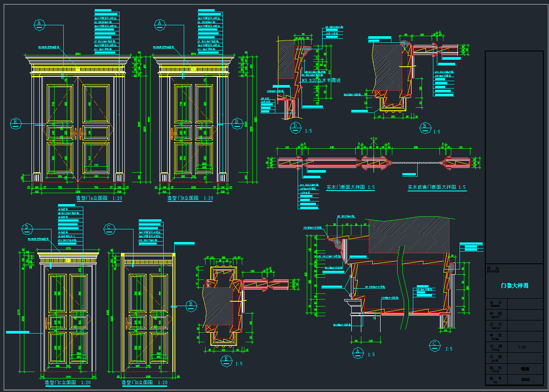
Task: Click the 造型门A立面图 title text
Action: (x=99, y=198)
